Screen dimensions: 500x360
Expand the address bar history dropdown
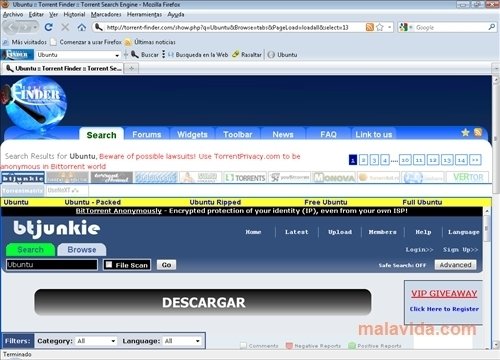tap(389, 27)
